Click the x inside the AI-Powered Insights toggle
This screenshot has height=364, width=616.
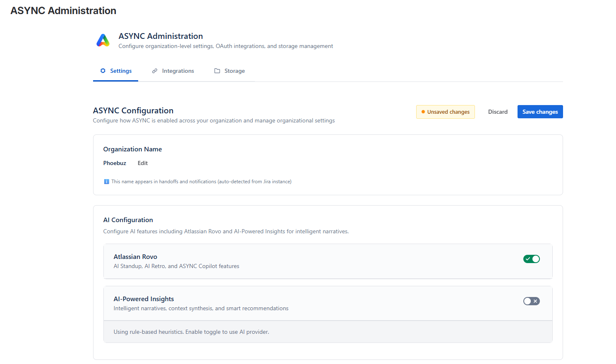[535, 301]
